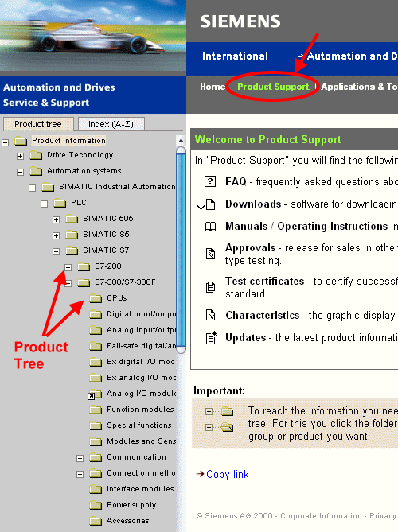Collapse the Automation systems node
The height and width of the screenshot is (532, 398).
[x=21, y=172]
